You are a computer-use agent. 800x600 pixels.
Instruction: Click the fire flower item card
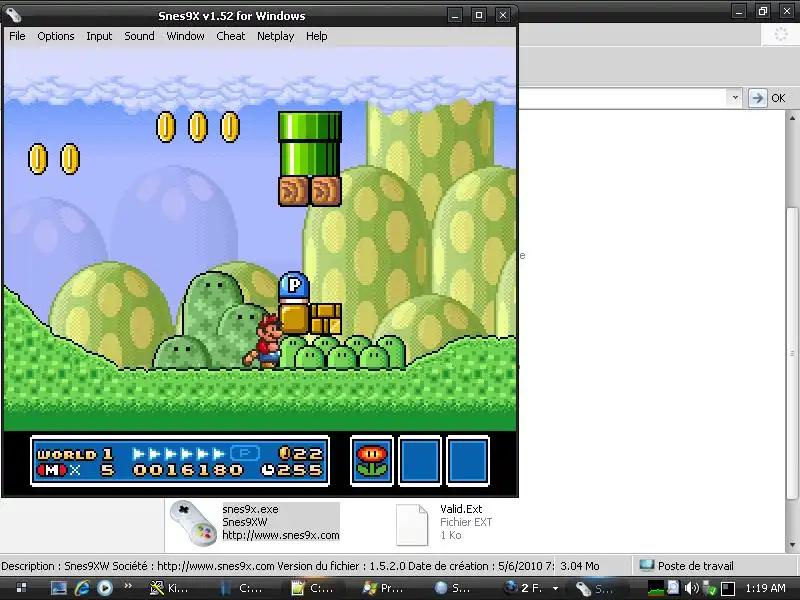tap(372, 461)
